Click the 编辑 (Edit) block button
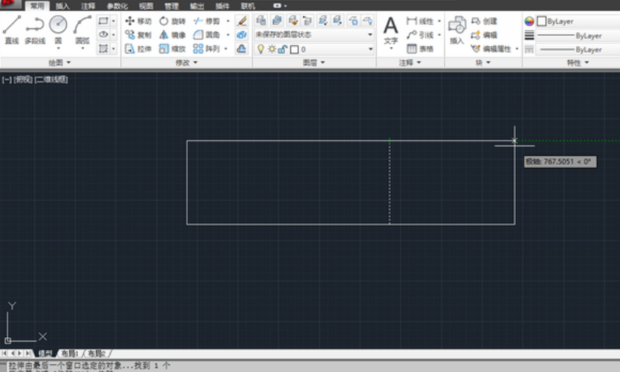This screenshot has width=620, height=372. point(484,35)
